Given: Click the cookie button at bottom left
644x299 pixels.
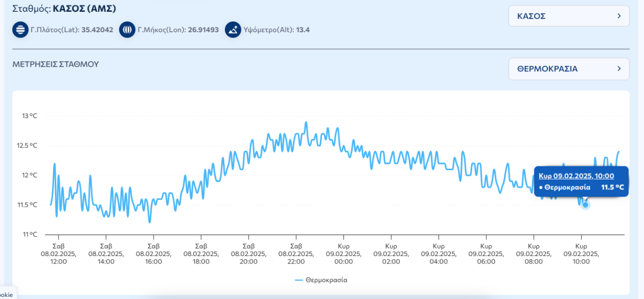Looking at the screenshot, I should click(x=6, y=294).
